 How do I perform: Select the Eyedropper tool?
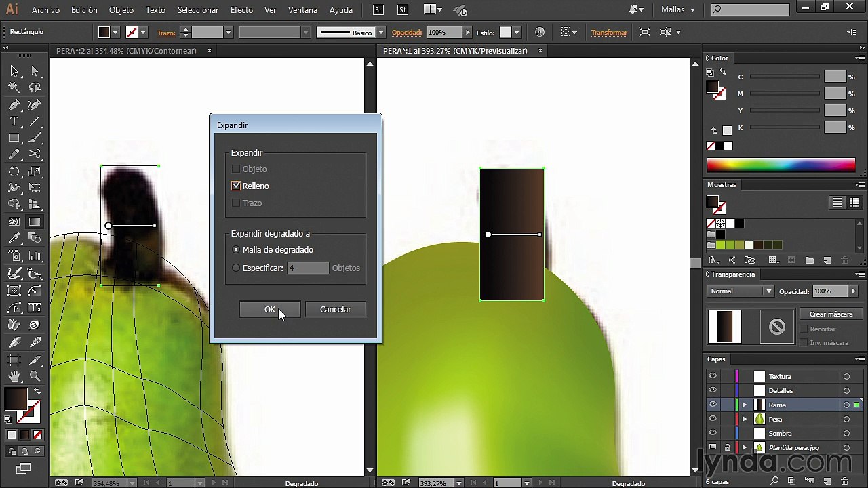pos(14,239)
